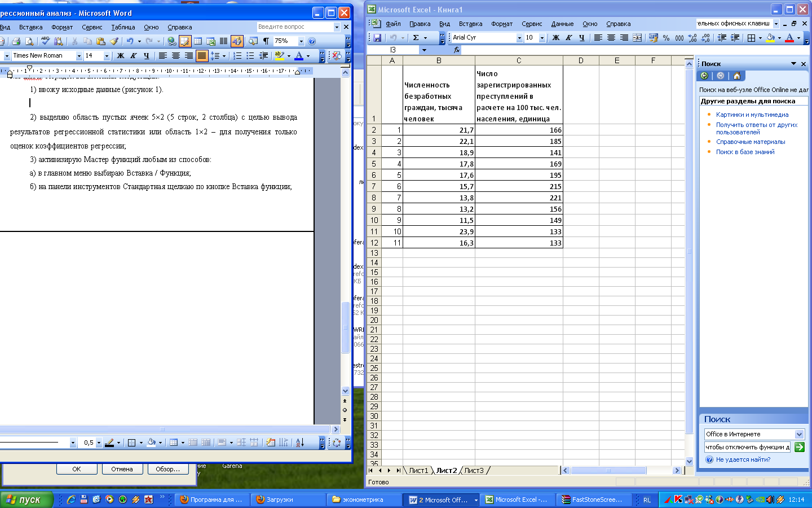The width and height of the screenshot is (812, 508).
Task: Switch to Лист3 sheet tab
Action: (x=474, y=470)
